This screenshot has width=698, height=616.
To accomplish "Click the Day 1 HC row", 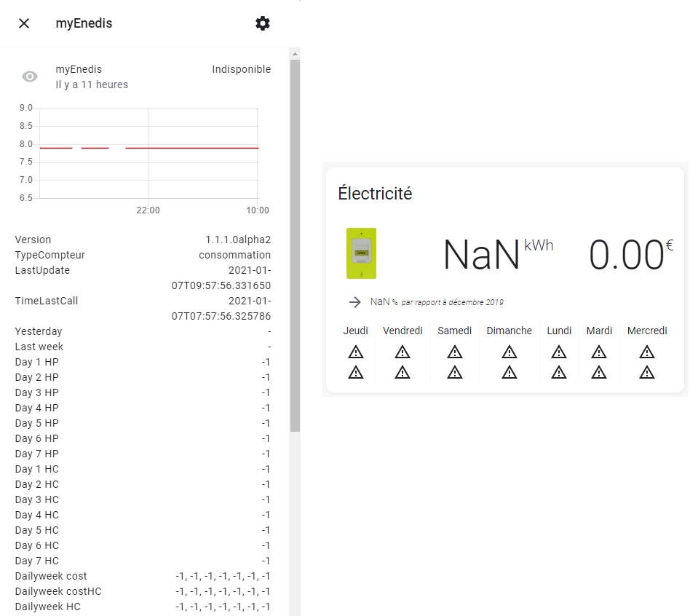I will 143,469.
